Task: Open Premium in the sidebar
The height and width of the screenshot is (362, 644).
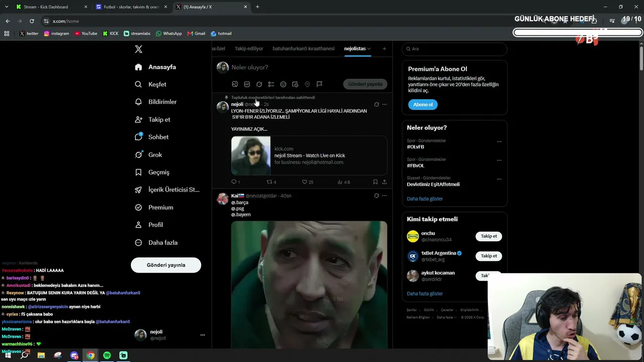Action: tap(154, 208)
